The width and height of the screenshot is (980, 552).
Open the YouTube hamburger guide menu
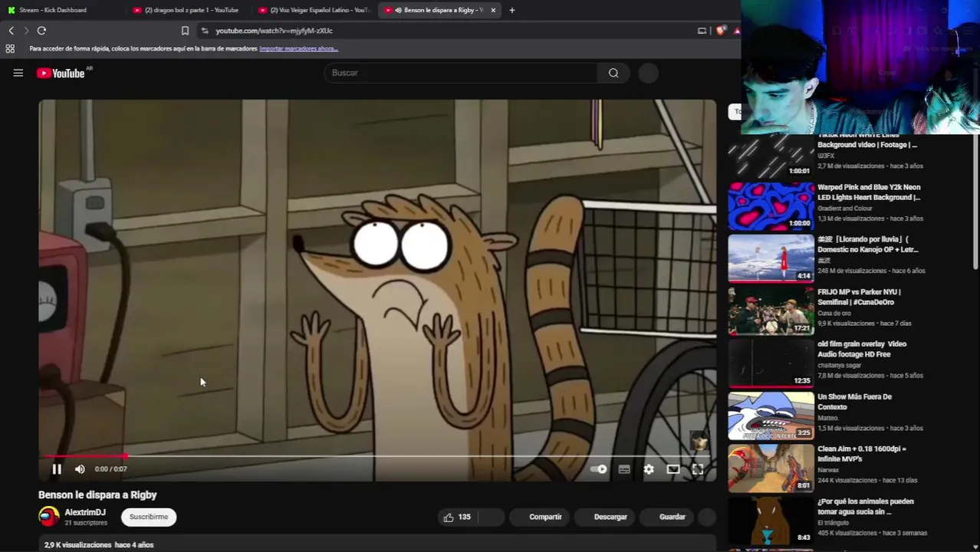tap(18, 73)
